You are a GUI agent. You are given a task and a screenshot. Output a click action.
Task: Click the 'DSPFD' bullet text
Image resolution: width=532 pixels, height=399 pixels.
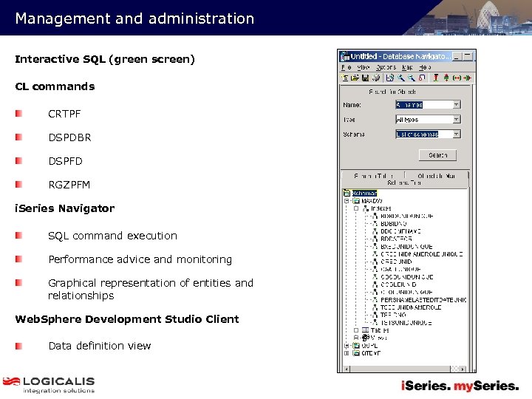[x=66, y=161]
